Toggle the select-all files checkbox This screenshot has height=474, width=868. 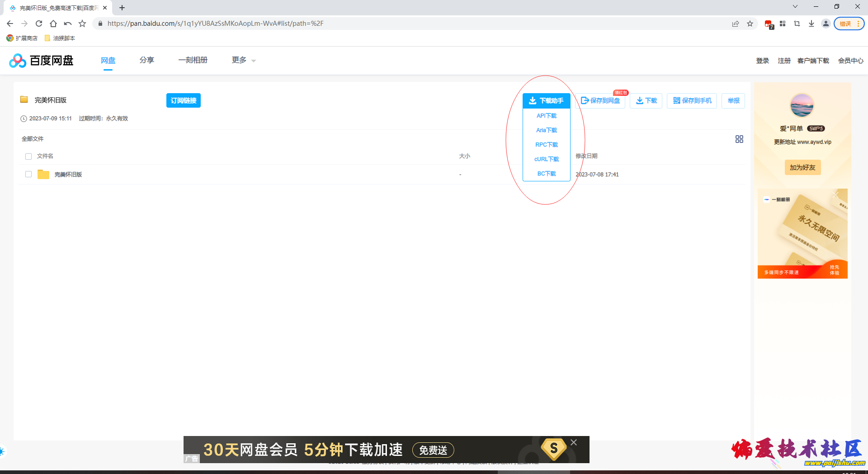pyautogui.click(x=28, y=156)
